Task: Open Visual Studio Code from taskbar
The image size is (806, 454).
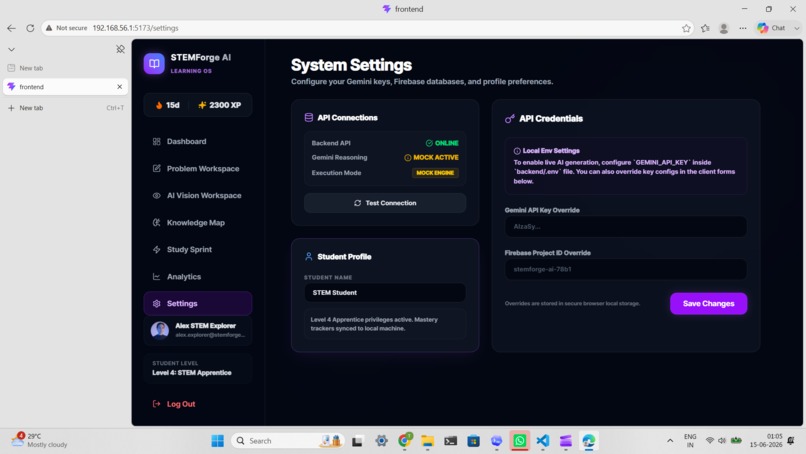Action: pyautogui.click(x=543, y=441)
